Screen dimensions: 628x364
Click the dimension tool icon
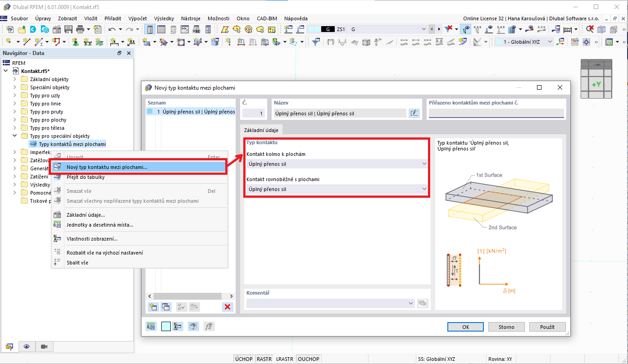114,42
